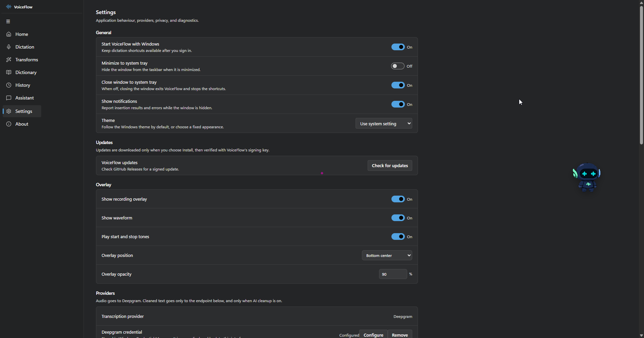The height and width of the screenshot is (338, 644).
Task: Click the Assistant chat bubble icon
Action: tap(9, 98)
